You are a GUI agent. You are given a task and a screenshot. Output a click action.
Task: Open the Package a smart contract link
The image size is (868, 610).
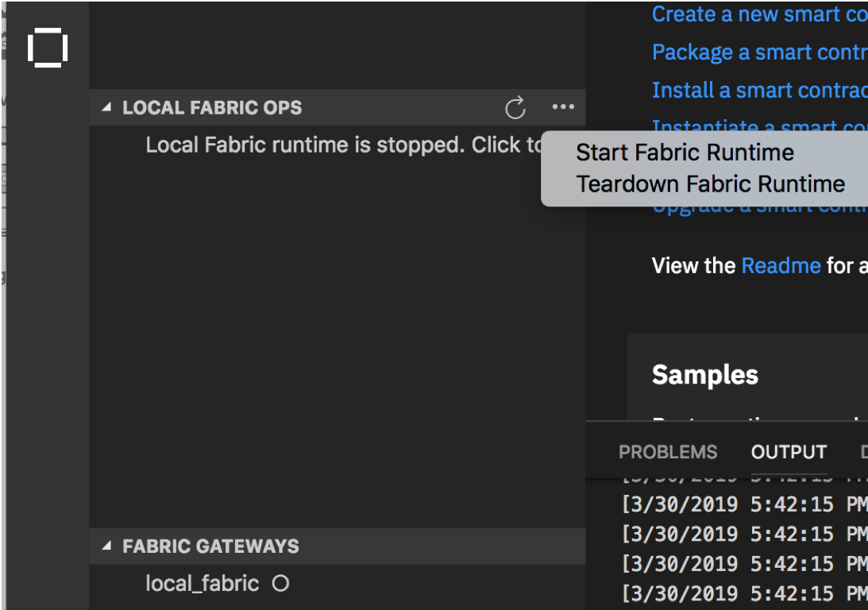tap(759, 52)
